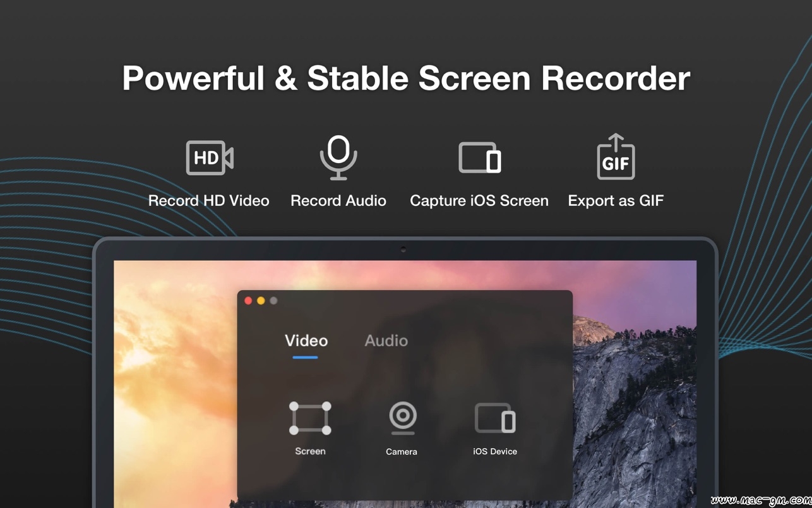Click the HD camera icon in the banner
812x508 pixels.
pyautogui.click(x=210, y=157)
